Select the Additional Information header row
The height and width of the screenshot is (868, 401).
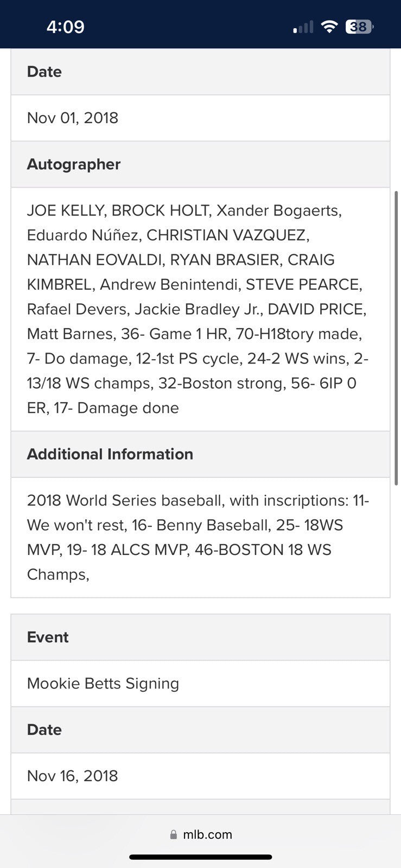(x=110, y=454)
